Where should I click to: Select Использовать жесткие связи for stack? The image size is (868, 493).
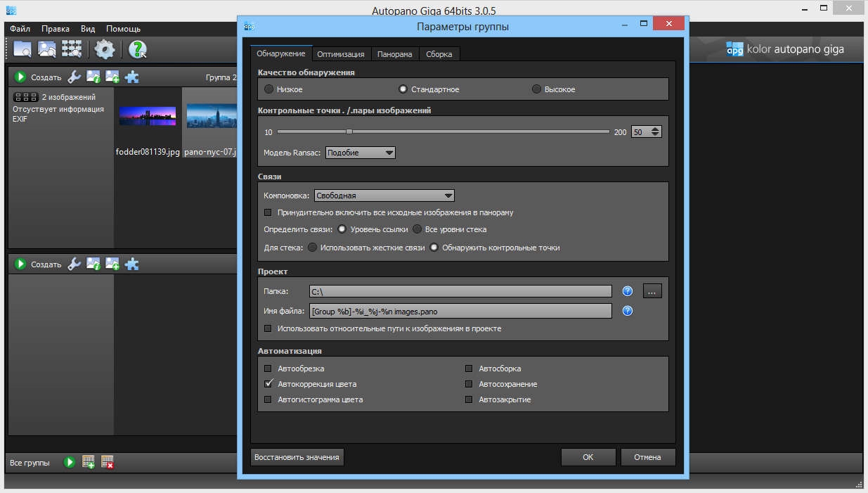pos(313,248)
